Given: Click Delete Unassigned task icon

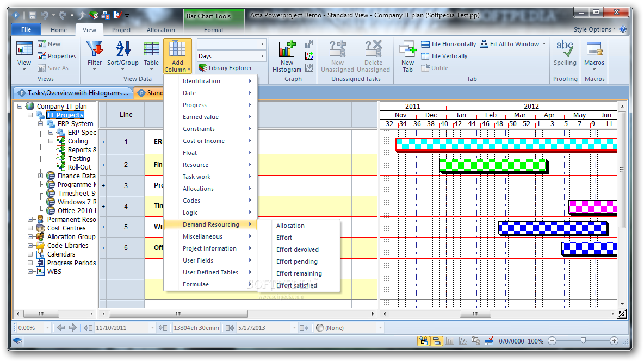Looking at the screenshot, I should pyautogui.click(x=373, y=56).
